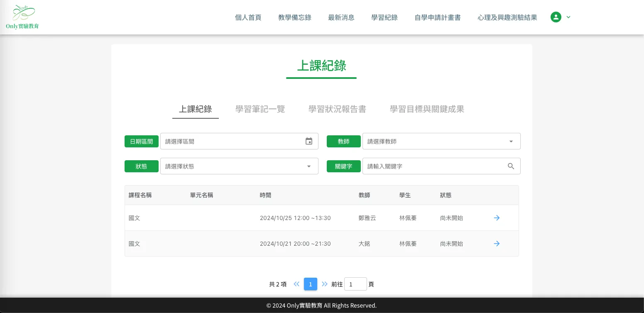This screenshot has height=313, width=644.
Task: Switch to the 學習筆記一覽 tab
Action: coord(260,109)
